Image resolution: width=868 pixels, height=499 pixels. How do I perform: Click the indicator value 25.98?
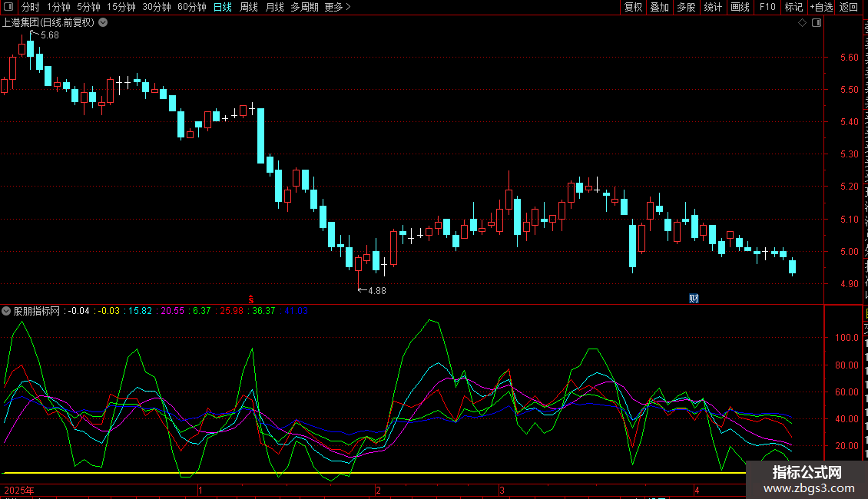(x=231, y=311)
